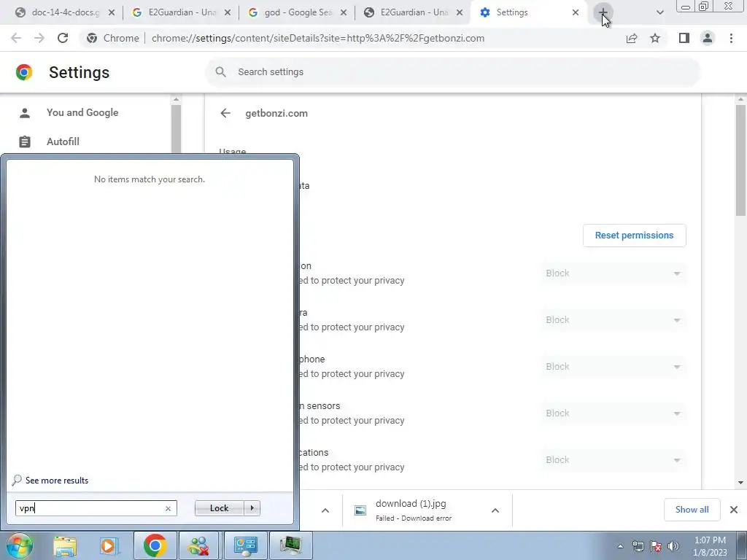The width and height of the screenshot is (747, 560).
Task: Click the Autofill clipboard icon
Action: click(x=25, y=142)
